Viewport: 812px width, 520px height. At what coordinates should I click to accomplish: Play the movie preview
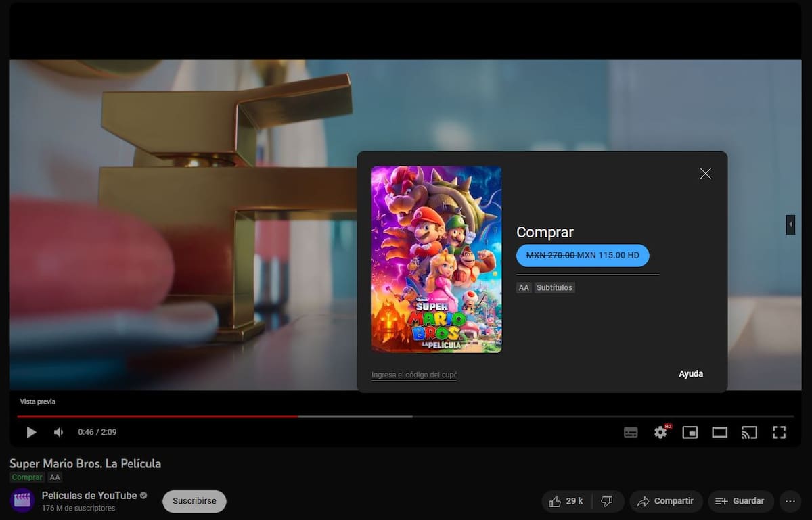point(31,432)
